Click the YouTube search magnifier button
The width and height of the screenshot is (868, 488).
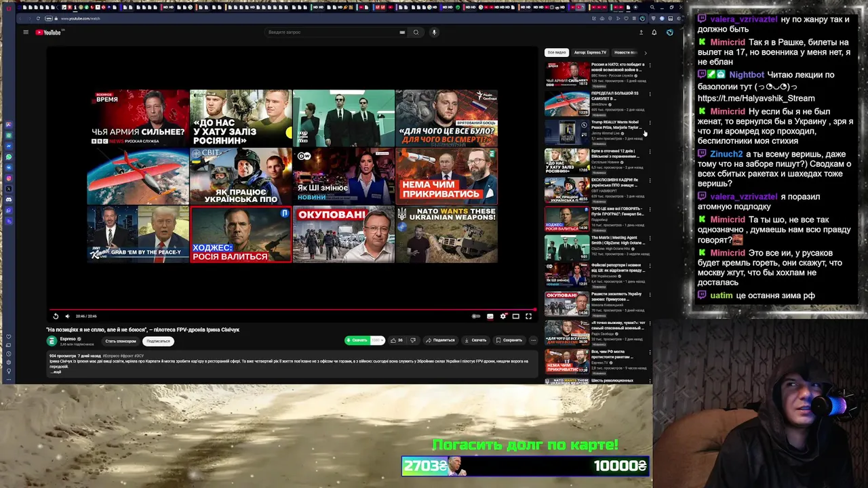tap(416, 32)
